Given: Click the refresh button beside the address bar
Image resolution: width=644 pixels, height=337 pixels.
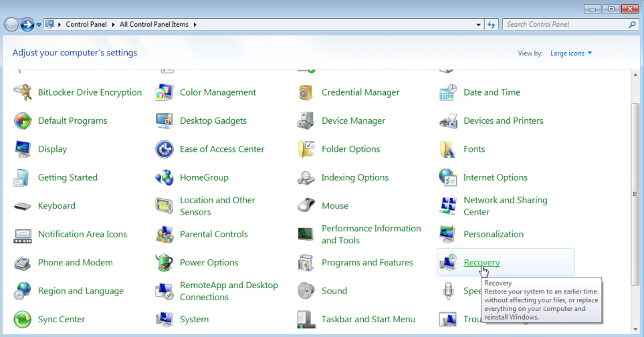Looking at the screenshot, I should [x=492, y=25].
